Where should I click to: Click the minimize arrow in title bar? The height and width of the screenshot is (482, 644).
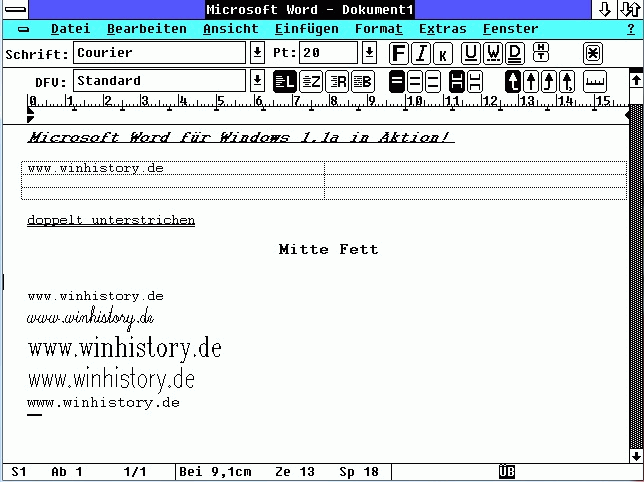pyautogui.click(x=605, y=9)
